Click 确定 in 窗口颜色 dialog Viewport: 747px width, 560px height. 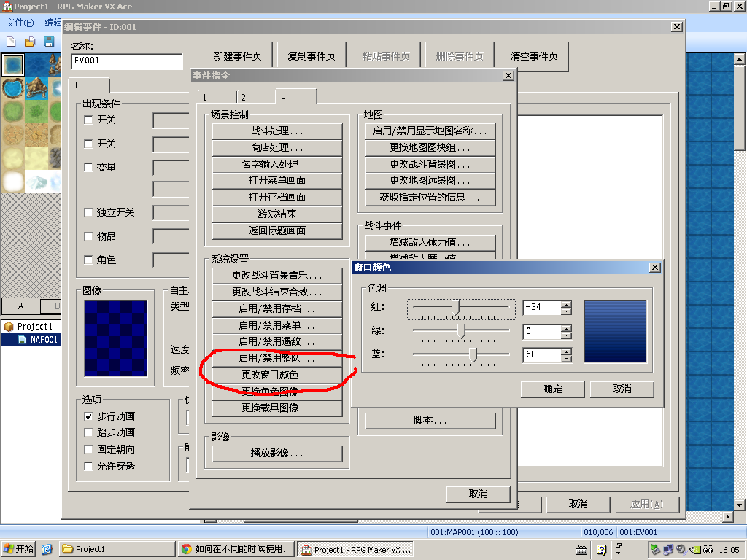click(x=553, y=389)
